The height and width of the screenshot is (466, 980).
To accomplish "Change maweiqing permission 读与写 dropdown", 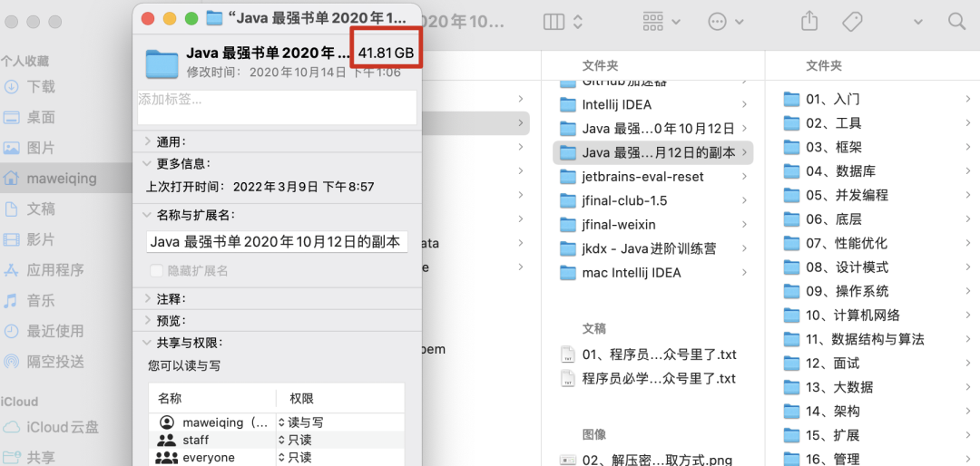I will pyautogui.click(x=300, y=422).
